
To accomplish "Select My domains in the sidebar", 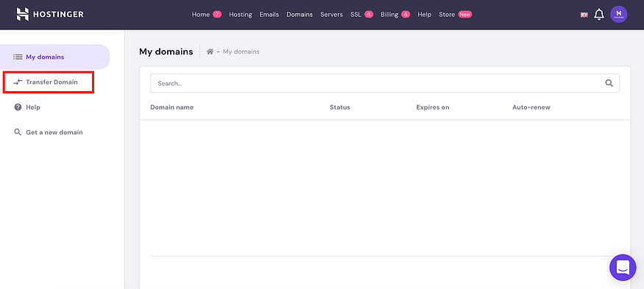I will (55, 57).
